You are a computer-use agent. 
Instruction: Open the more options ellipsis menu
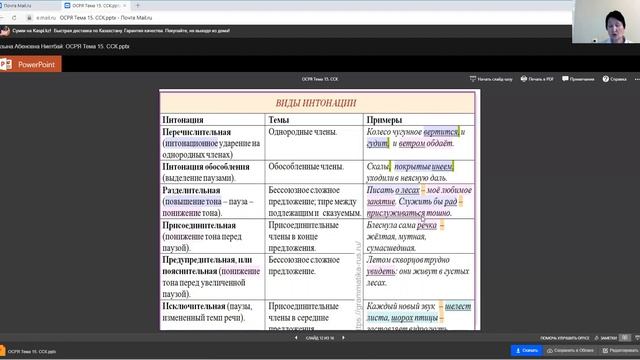(x=637, y=79)
